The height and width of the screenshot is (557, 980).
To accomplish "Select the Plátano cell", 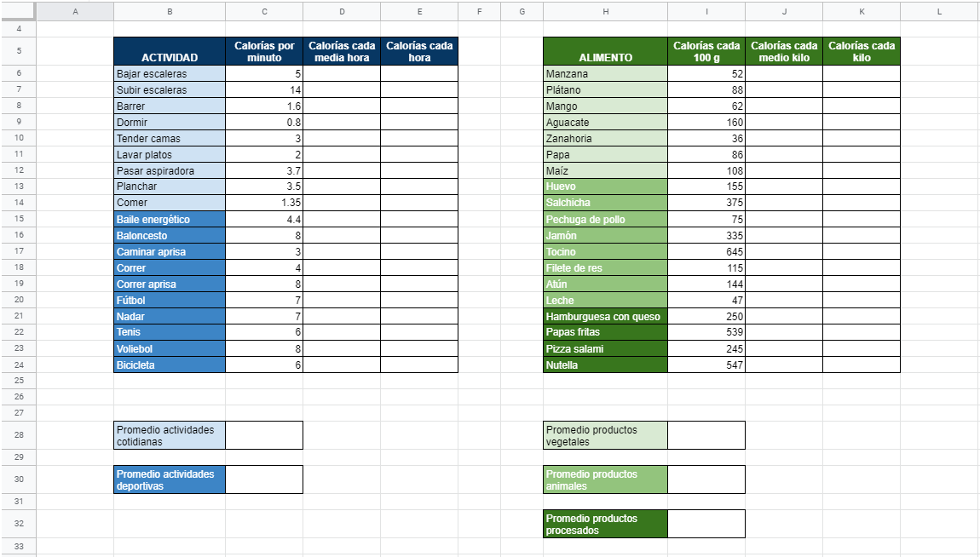I will (606, 90).
